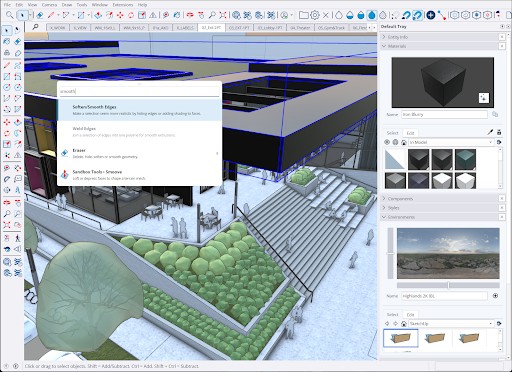Click the dark blue plus circle icon
The image size is (512, 372).
click(431, 15)
